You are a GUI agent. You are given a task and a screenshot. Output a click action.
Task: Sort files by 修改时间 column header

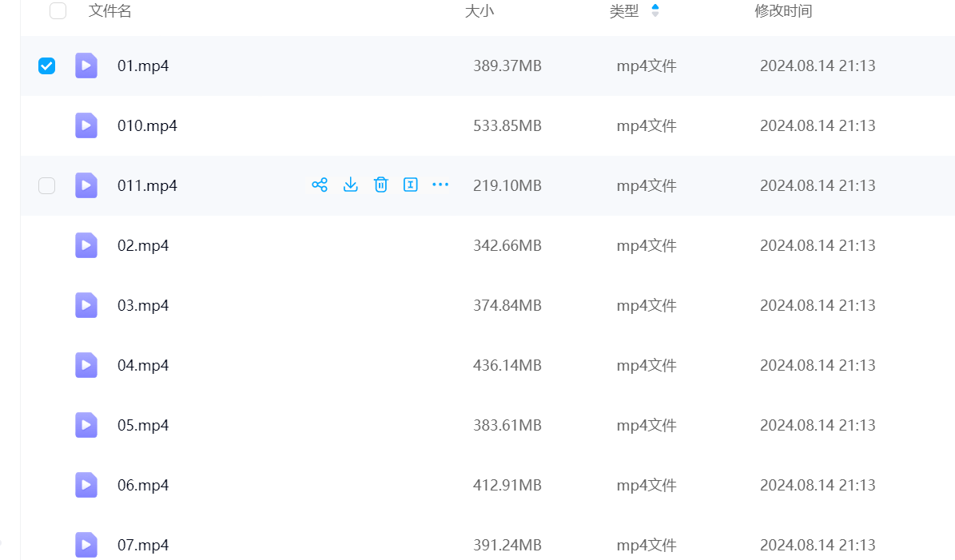(x=783, y=11)
